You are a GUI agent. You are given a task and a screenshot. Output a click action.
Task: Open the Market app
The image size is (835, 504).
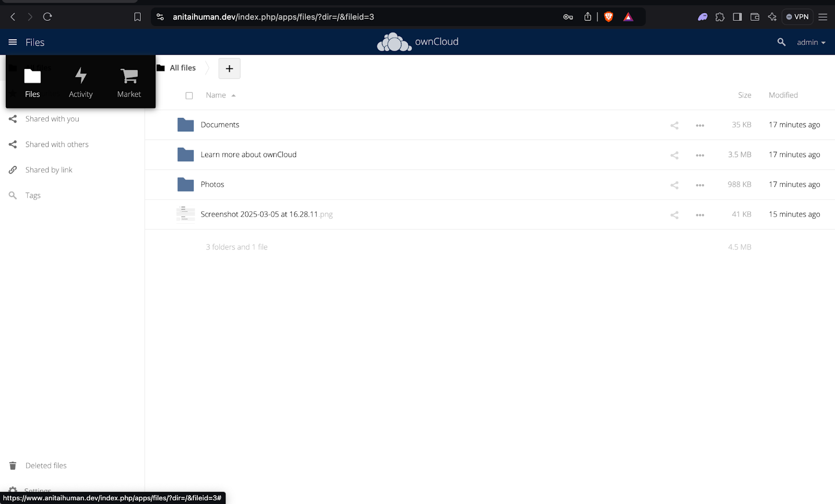click(x=128, y=82)
